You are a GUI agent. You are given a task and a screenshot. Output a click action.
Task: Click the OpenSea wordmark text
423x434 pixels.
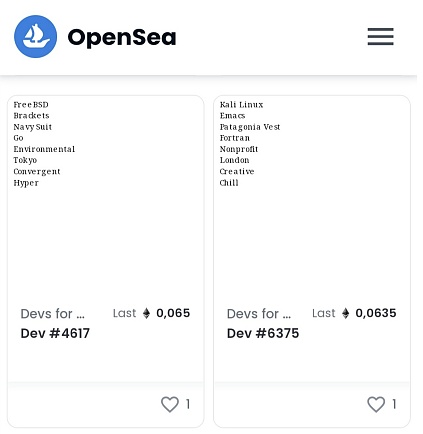[x=122, y=37]
